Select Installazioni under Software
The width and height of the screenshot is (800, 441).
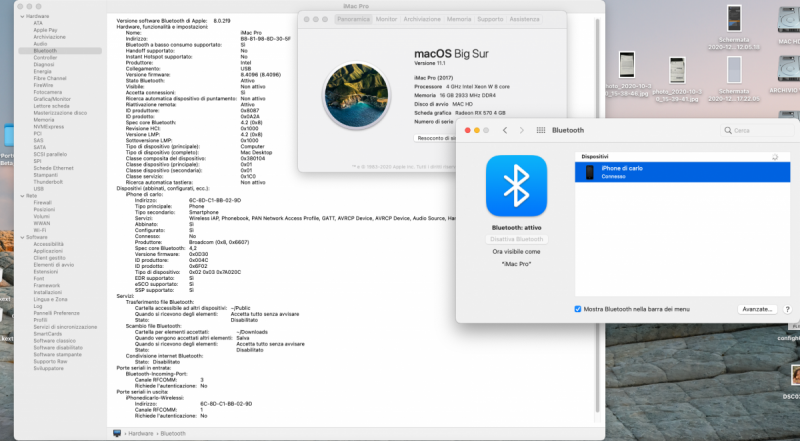coord(48,292)
